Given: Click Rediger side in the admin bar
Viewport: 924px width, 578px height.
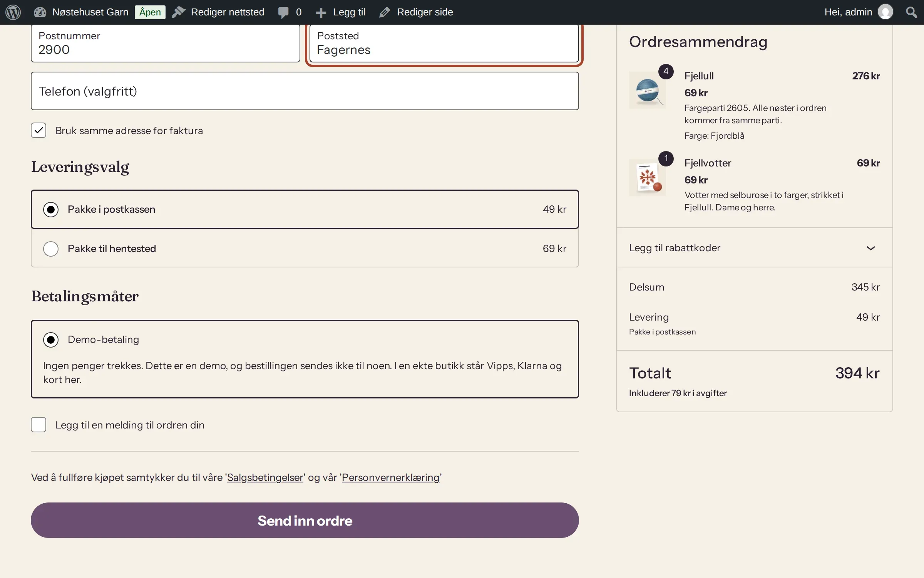Looking at the screenshot, I should click(x=425, y=12).
